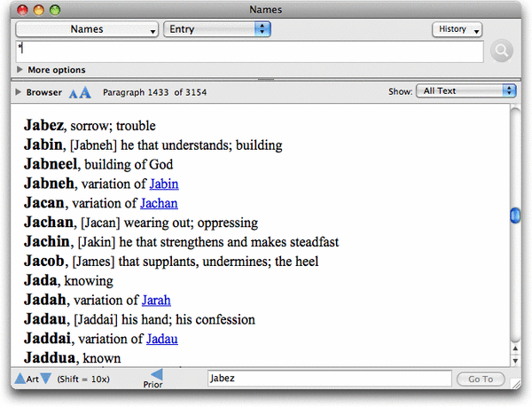
Task: Click the down triangle beside Art
Action: pyautogui.click(x=46, y=380)
